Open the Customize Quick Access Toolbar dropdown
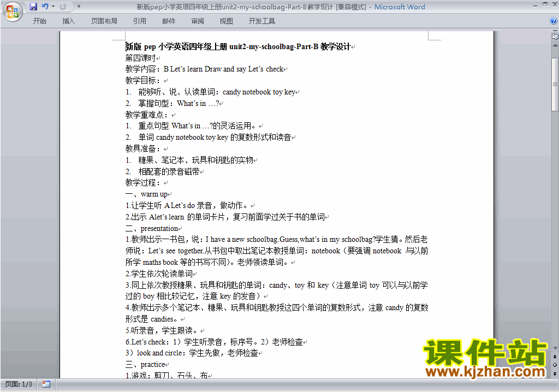The image size is (559, 392). 79,7
